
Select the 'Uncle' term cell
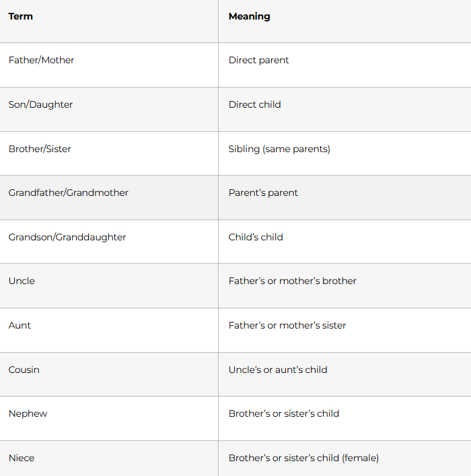pyautogui.click(x=22, y=281)
